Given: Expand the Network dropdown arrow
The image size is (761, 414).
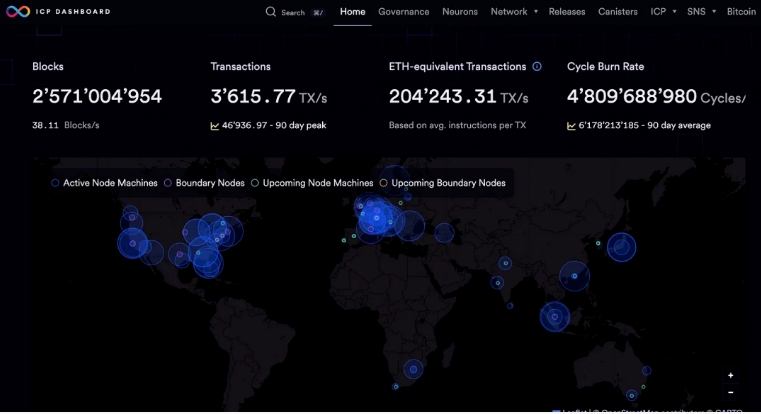Looking at the screenshot, I should (x=536, y=12).
